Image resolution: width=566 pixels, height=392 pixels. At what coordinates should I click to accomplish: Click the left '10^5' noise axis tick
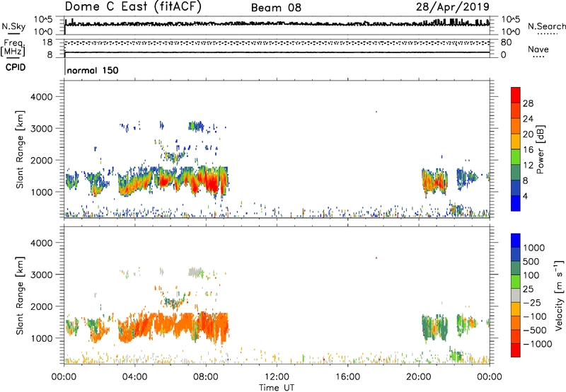tap(43, 20)
